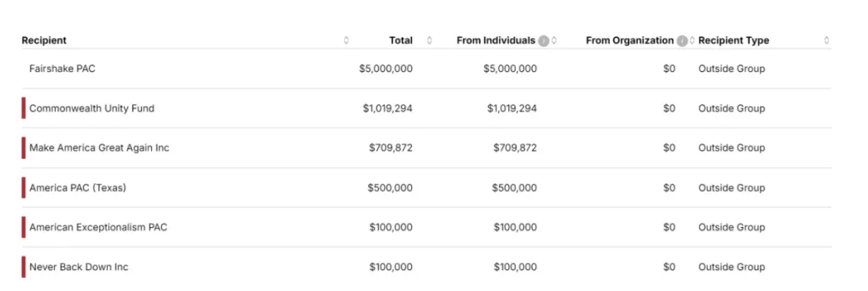The width and height of the screenshot is (868, 291).
Task: Click the sort arrows beside Recipient Type
Action: click(x=826, y=40)
